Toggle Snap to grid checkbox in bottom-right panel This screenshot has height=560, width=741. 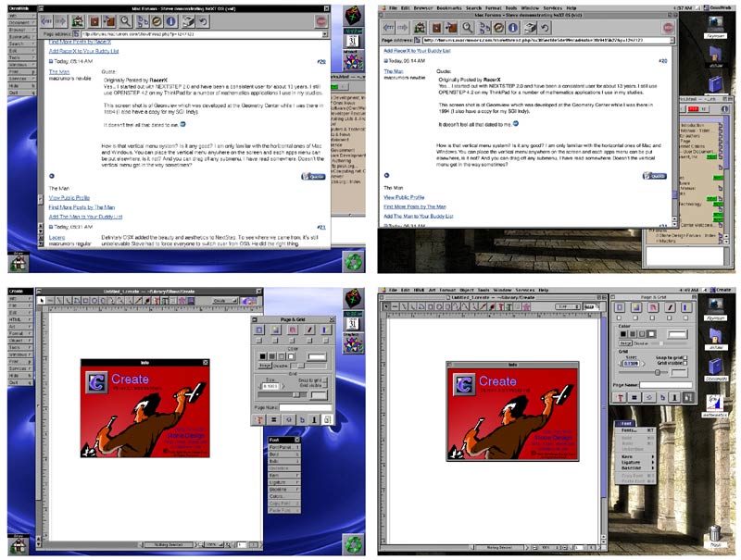[685, 358]
